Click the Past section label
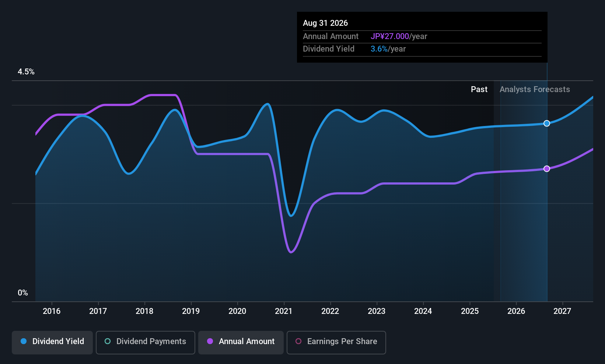 [x=479, y=90]
